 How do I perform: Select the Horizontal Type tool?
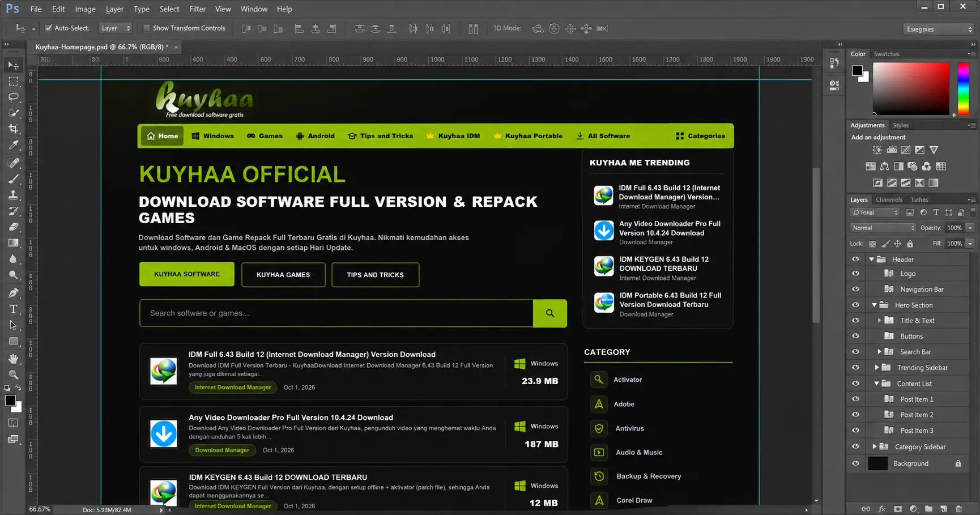13,309
